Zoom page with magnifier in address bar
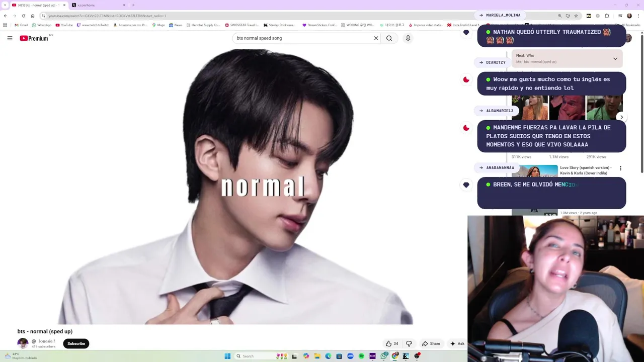 tap(559, 16)
